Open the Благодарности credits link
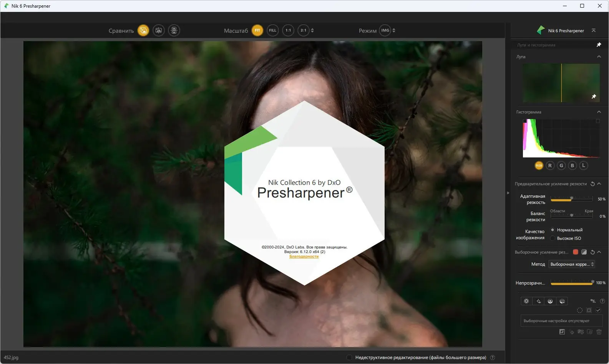The height and width of the screenshot is (364, 609). click(x=304, y=256)
